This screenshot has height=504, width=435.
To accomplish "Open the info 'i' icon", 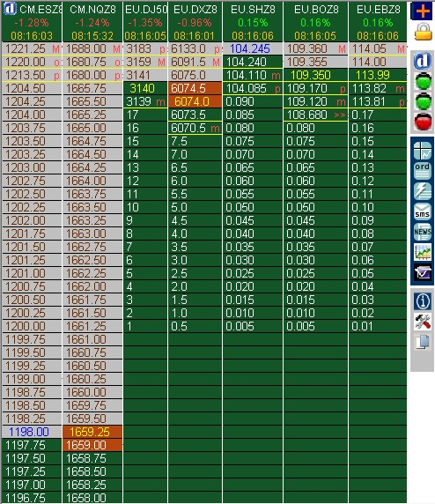I will click(x=422, y=301).
